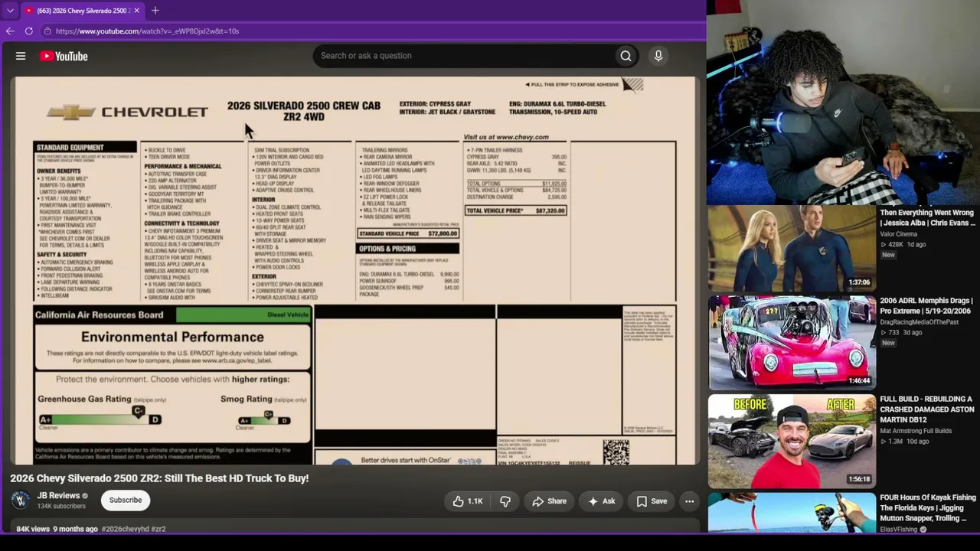Viewport: 980px width, 551px height.
Task: Open the DragRacingMediaOfThePast channel
Action: 920,322
